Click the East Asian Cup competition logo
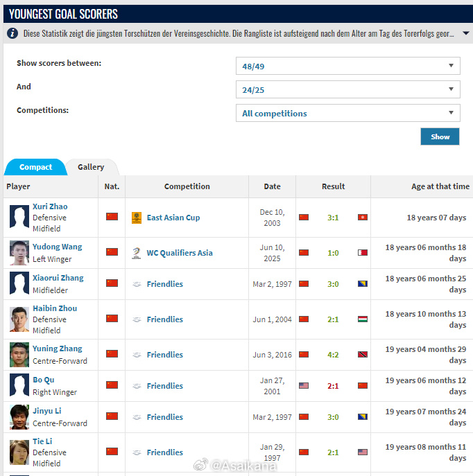The image size is (473, 476). (x=137, y=218)
